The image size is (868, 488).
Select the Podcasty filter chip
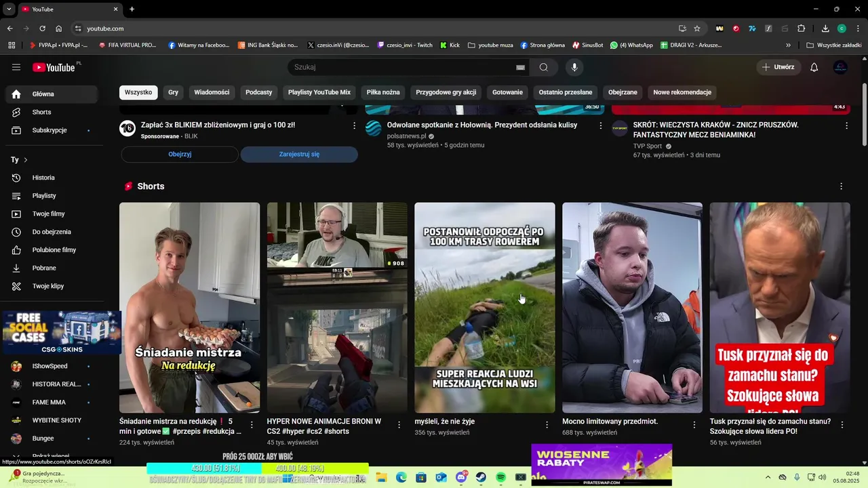click(x=259, y=92)
